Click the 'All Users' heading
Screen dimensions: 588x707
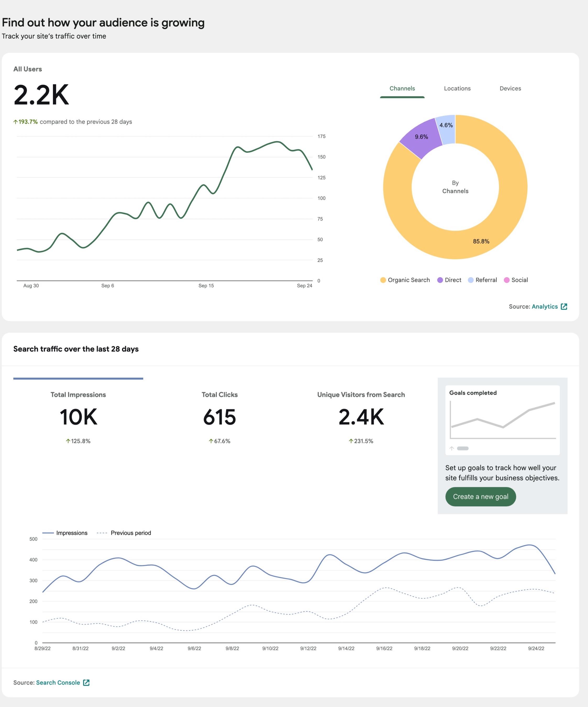click(x=27, y=69)
